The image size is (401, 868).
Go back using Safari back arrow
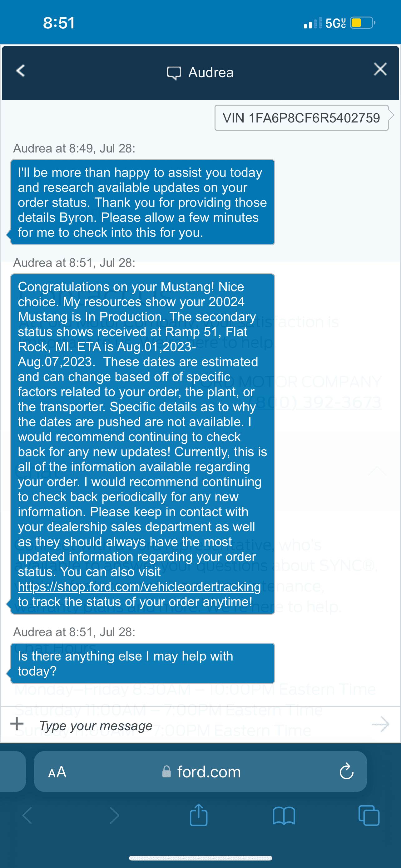[x=27, y=816]
